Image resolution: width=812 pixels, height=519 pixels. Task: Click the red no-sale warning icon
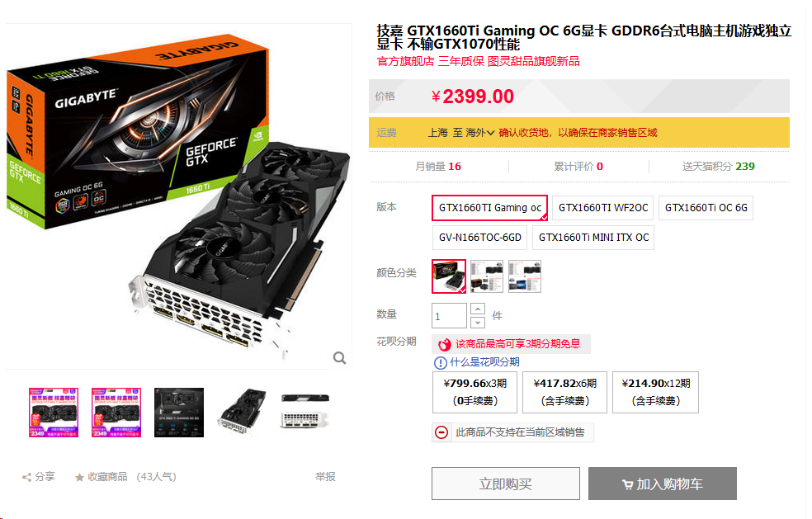(x=441, y=432)
